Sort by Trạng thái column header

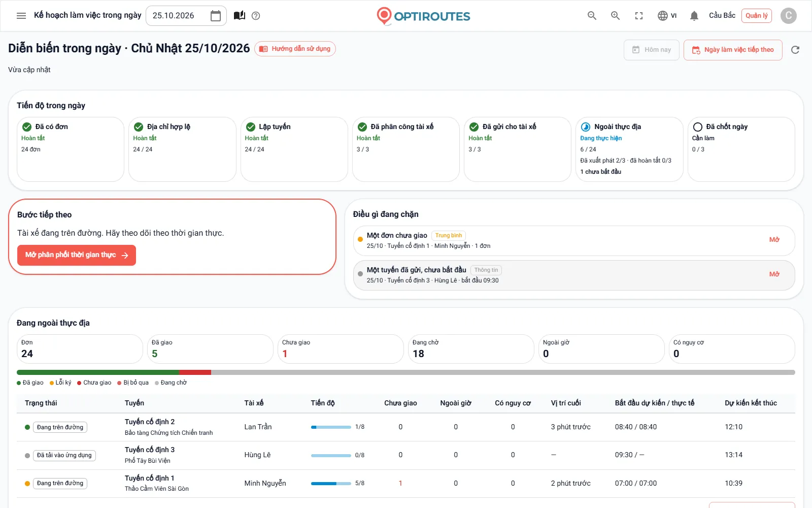click(41, 403)
